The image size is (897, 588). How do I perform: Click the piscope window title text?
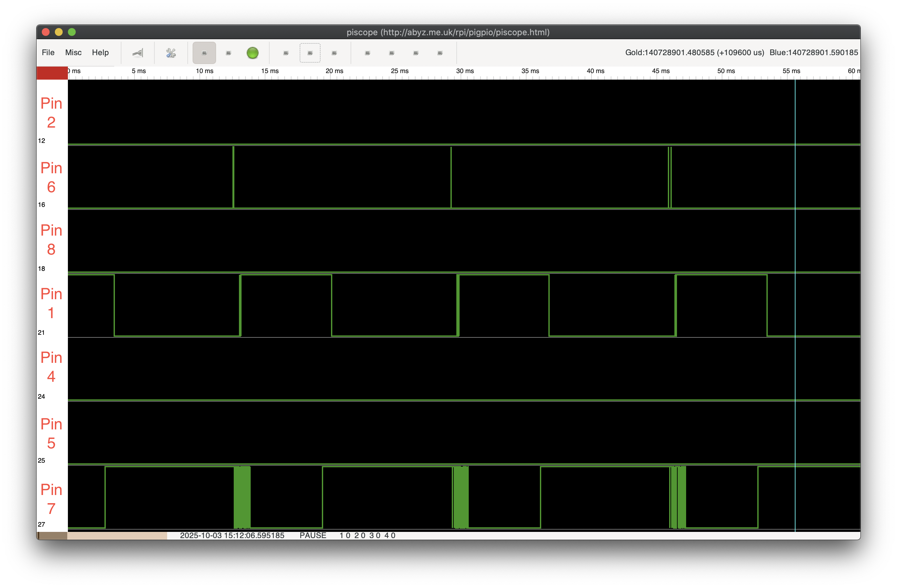click(x=448, y=32)
